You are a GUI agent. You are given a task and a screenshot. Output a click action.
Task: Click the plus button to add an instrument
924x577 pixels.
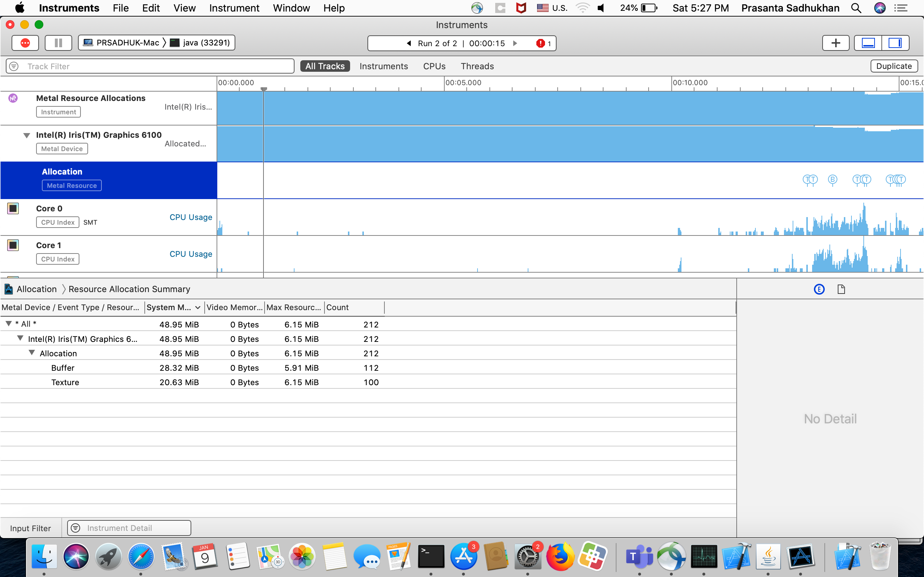836,43
